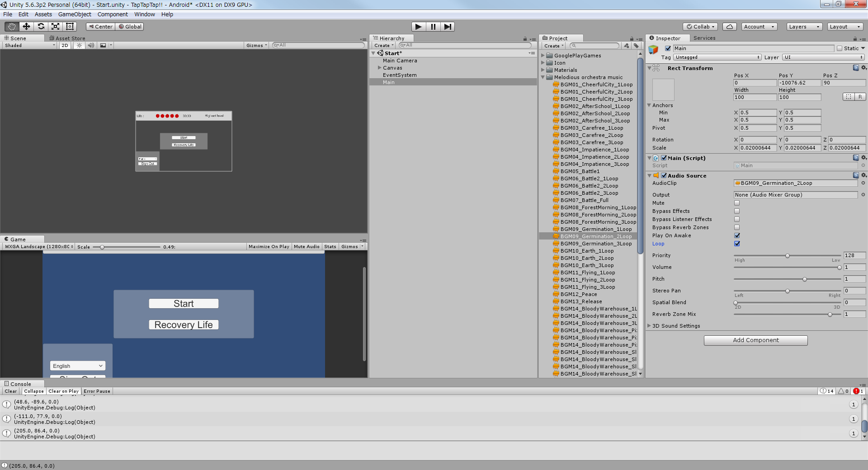Disable Audio Source component checkbox

(664, 175)
